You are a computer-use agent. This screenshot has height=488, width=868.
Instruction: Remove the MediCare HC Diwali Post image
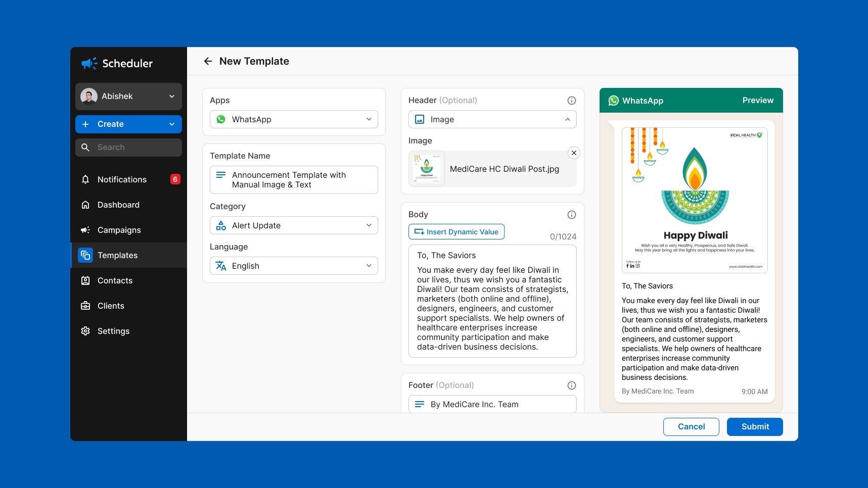(x=574, y=153)
